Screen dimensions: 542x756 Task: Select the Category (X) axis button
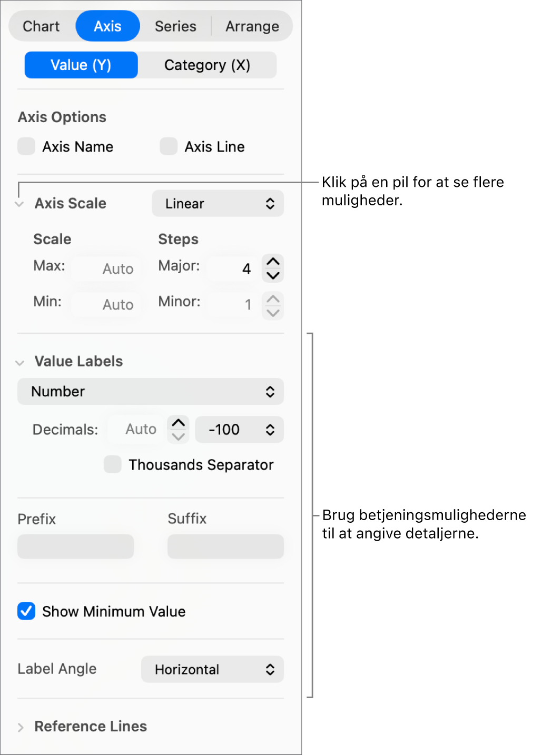tap(207, 65)
